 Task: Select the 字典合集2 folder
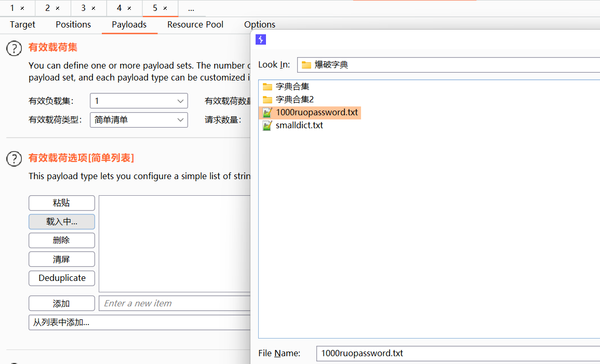(288, 99)
